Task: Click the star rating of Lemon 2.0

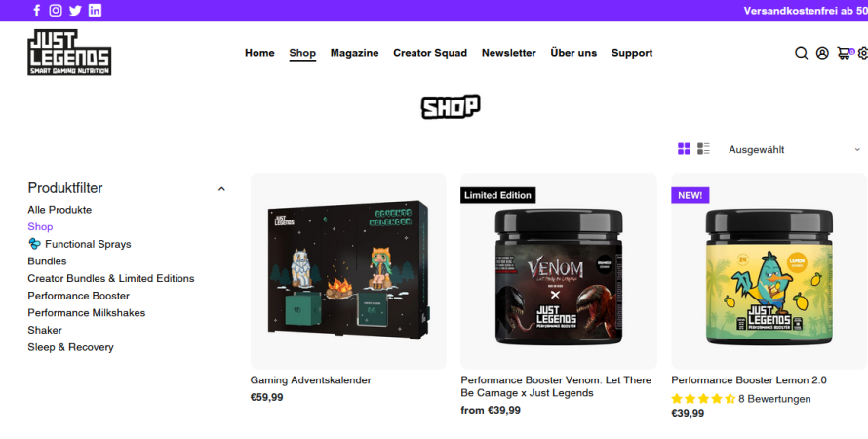Action: pyautogui.click(x=703, y=399)
